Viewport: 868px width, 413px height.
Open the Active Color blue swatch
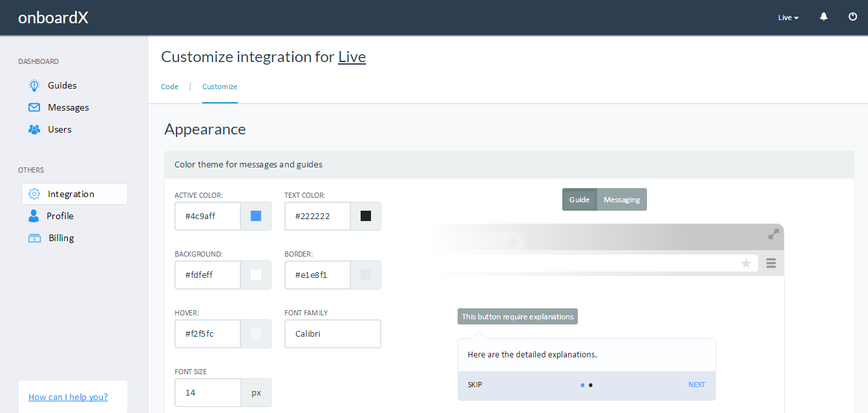click(256, 216)
